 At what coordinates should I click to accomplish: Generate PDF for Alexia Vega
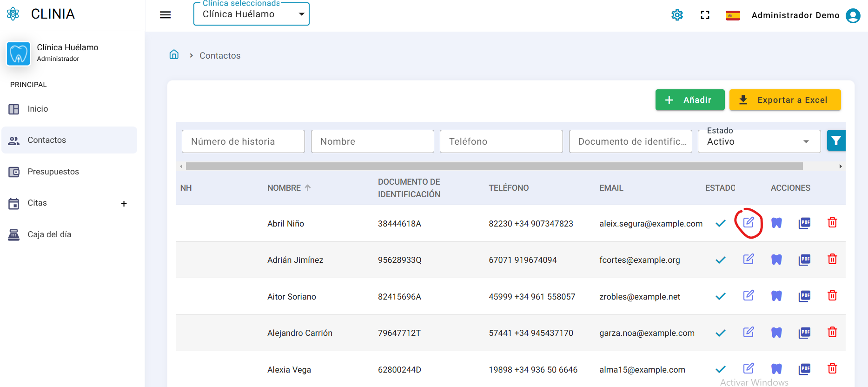pyautogui.click(x=804, y=369)
